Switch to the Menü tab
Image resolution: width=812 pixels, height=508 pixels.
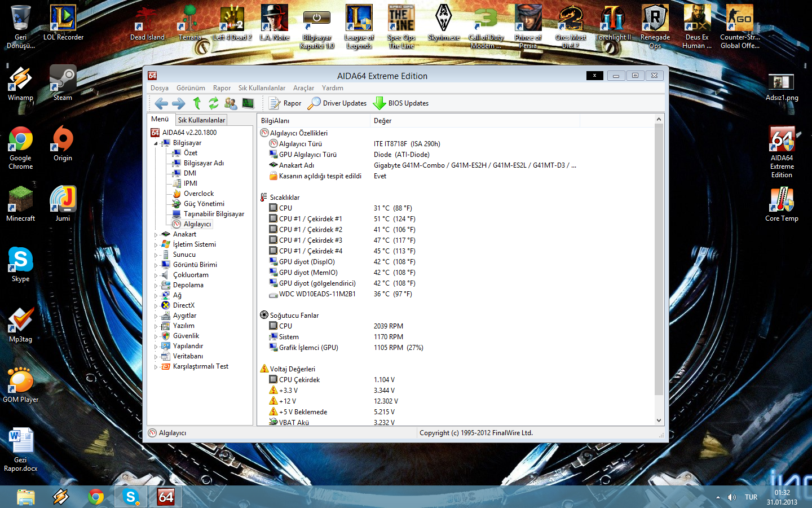160,119
